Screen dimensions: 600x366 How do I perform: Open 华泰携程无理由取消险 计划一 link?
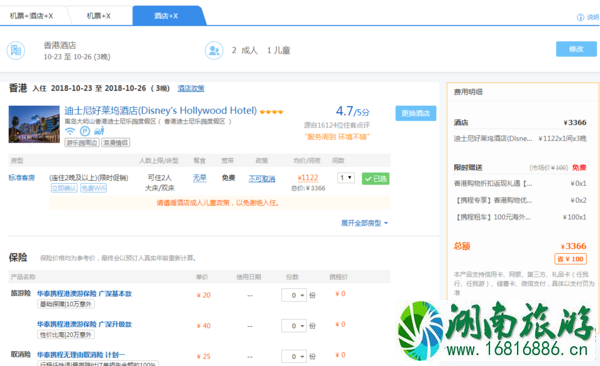[81, 355]
